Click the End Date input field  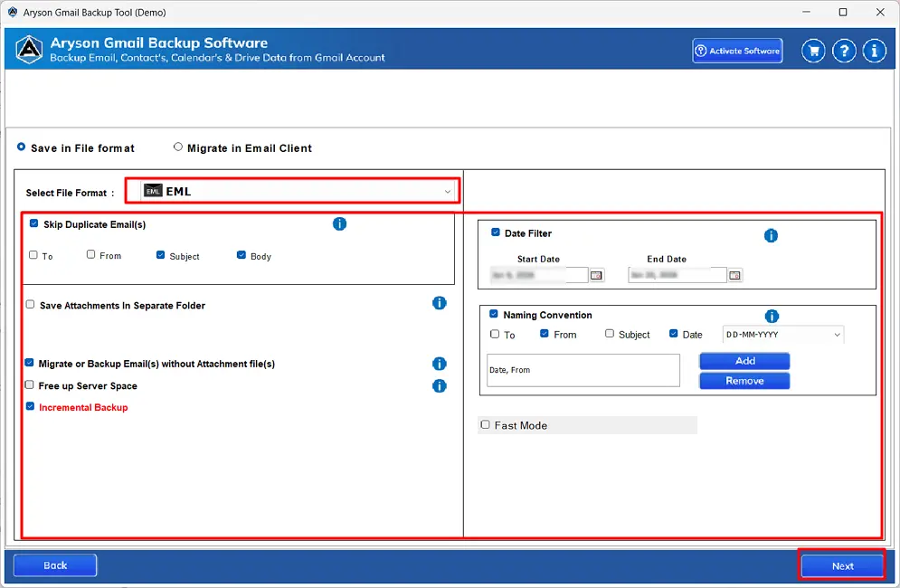677,275
